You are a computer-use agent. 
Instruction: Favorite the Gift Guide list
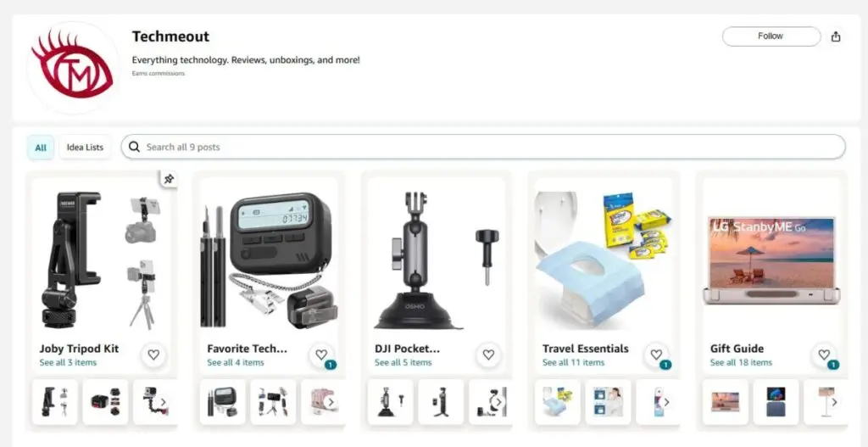pyautogui.click(x=824, y=355)
